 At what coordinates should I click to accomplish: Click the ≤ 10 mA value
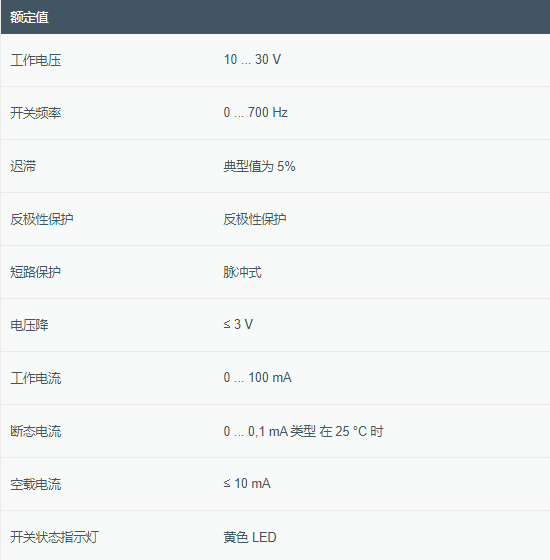coord(247,484)
